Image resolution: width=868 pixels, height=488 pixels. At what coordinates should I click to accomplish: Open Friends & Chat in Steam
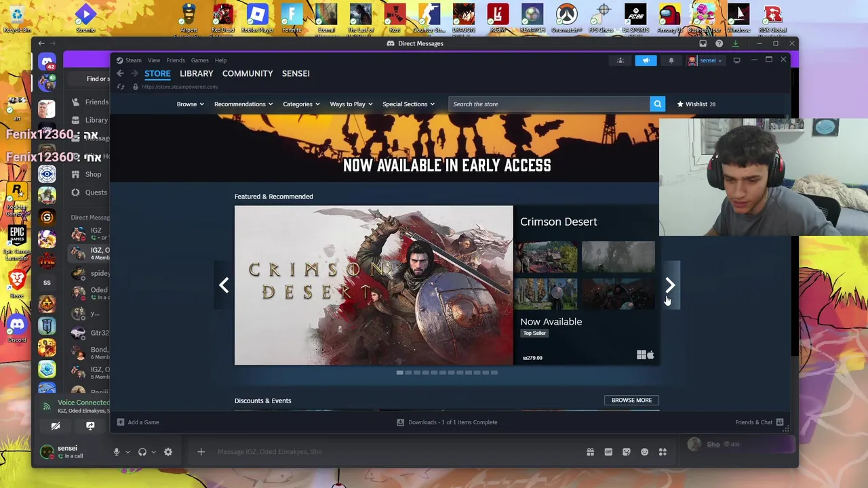click(759, 422)
